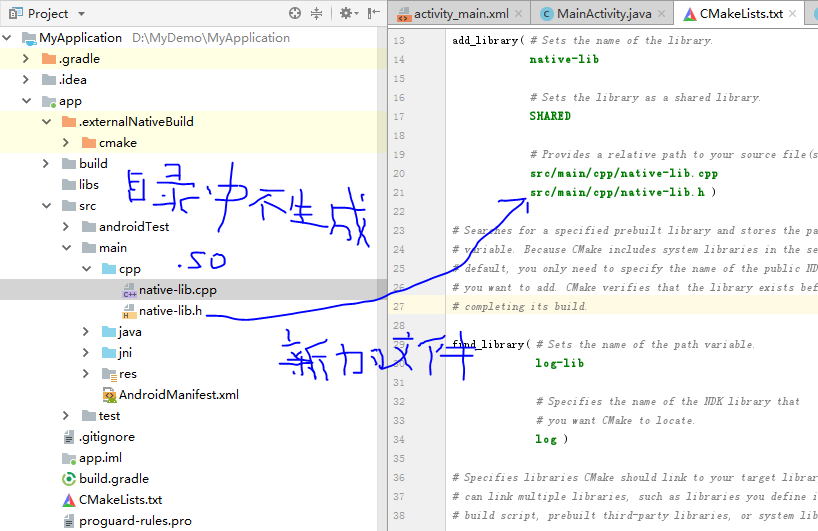Expand the build folder
The image size is (818, 531).
click(46, 164)
